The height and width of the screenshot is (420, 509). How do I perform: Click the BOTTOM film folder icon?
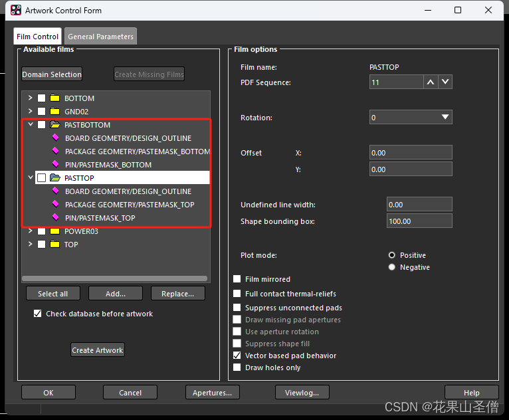point(55,98)
